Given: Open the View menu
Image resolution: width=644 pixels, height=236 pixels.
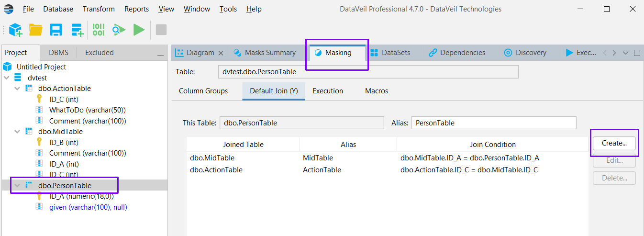Looking at the screenshot, I should click(x=167, y=9).
